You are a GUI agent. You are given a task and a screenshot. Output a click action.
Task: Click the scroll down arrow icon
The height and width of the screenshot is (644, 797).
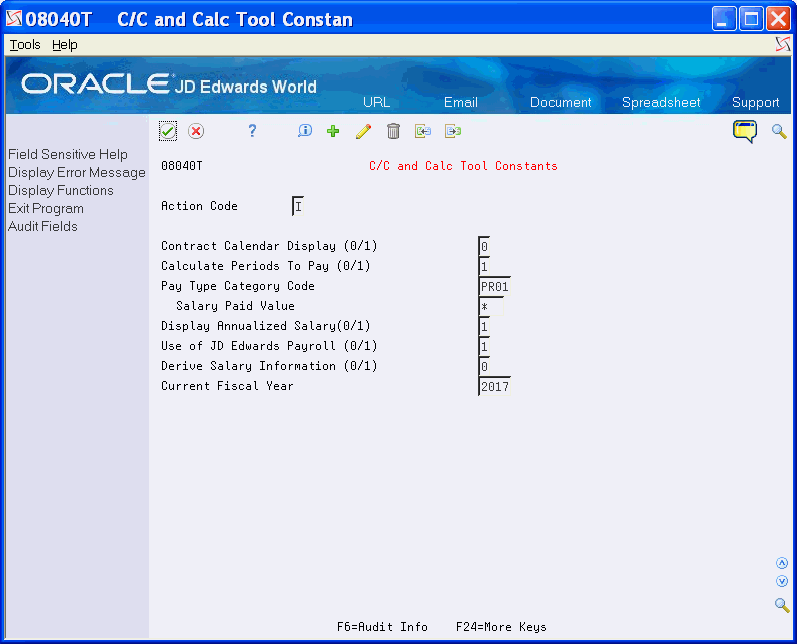point(782,581)
